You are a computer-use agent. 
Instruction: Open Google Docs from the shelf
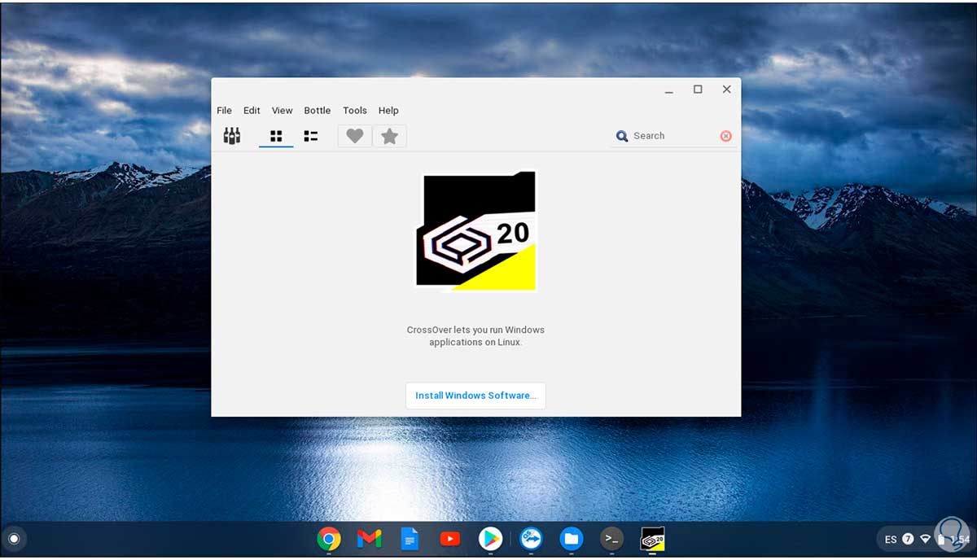pyautogui.click(x=410, y=539)
